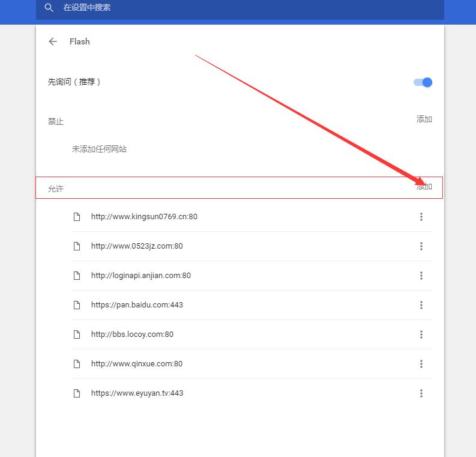The image size is (476, 457).
Task: Select the http://www.kingsun0769.cn:80 entry text
Action: pyautogui.click(x=144, y=217)
